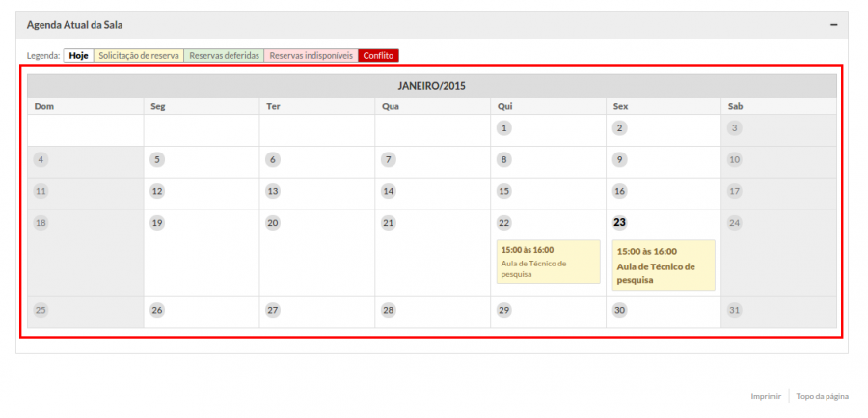Select day 20 in the calendar
This screenshot has width=868, height=418.
coord(272,223)
